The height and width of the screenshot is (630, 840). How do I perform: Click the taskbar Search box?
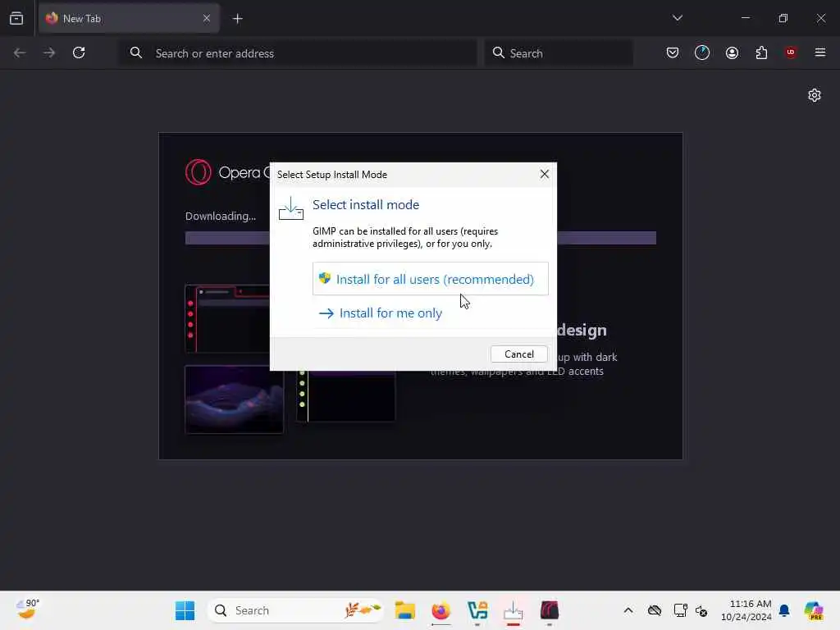coord(295,610)
